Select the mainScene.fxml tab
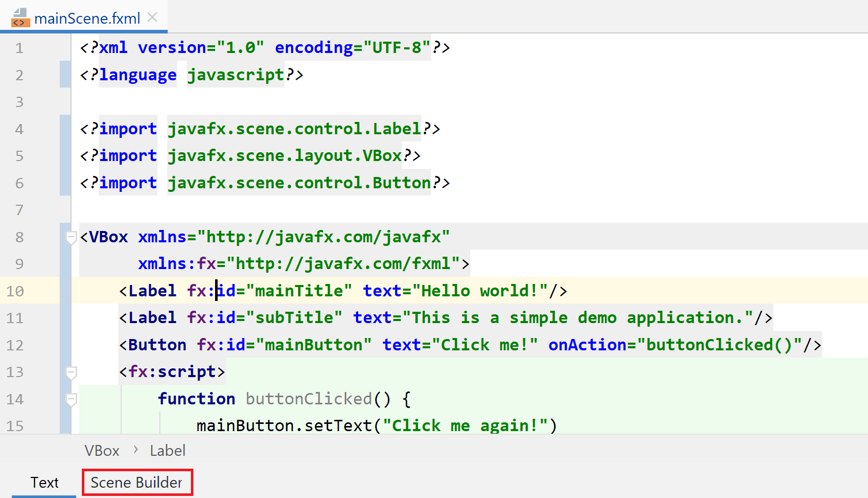The image size is (868, 498). (87, 19)
